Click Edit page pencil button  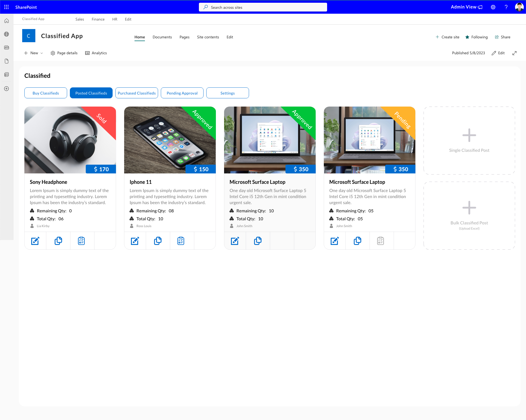[498, 53]
